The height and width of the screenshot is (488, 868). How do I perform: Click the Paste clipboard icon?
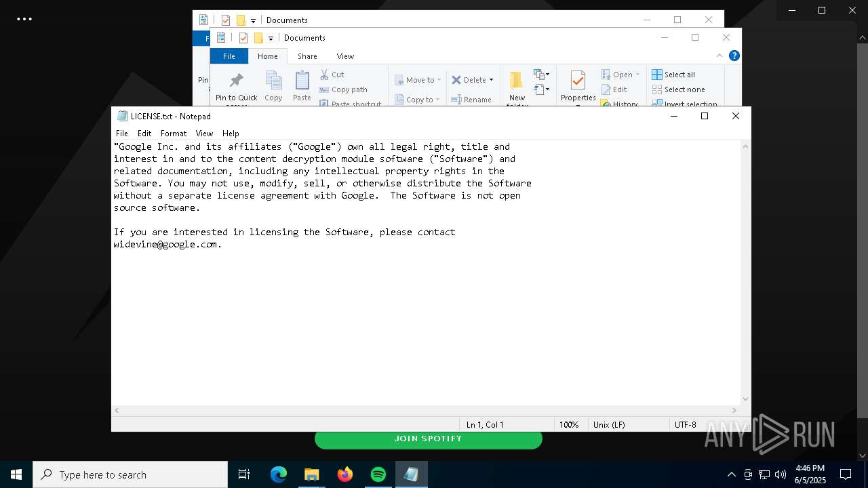[x=302, y=87]
